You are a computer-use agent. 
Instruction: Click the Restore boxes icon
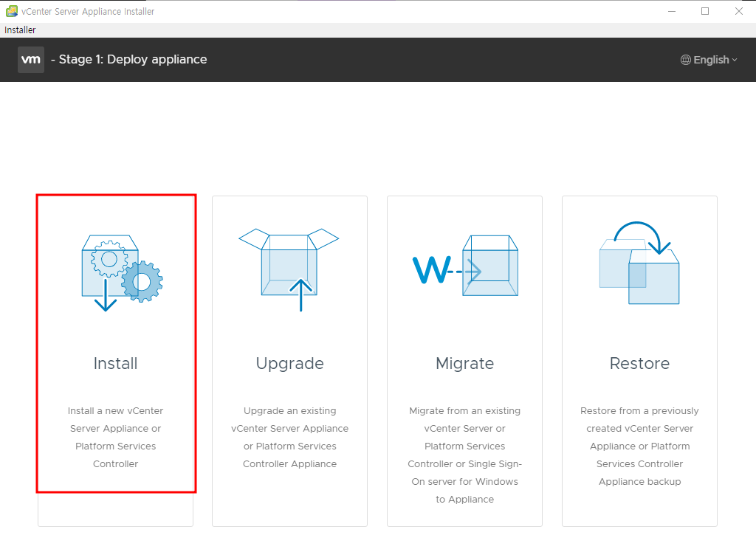click(639, 263)
